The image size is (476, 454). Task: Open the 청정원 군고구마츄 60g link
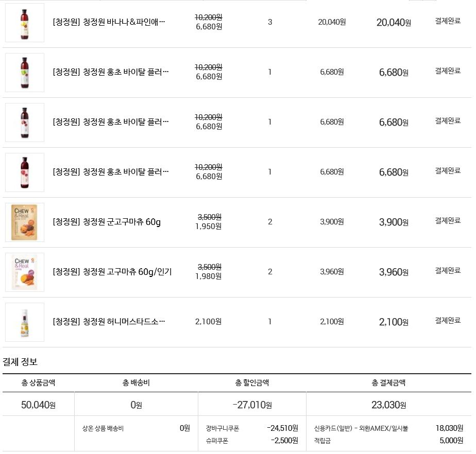tap(107, 222)
